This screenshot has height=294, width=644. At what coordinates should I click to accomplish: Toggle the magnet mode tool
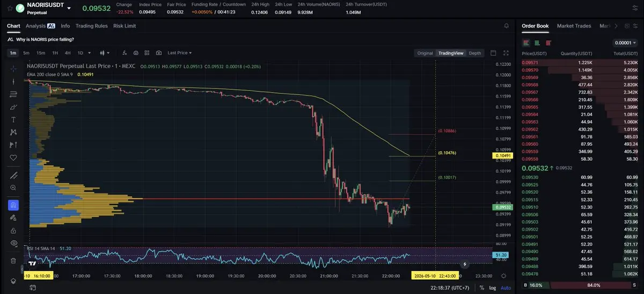(x=14, y=205)
